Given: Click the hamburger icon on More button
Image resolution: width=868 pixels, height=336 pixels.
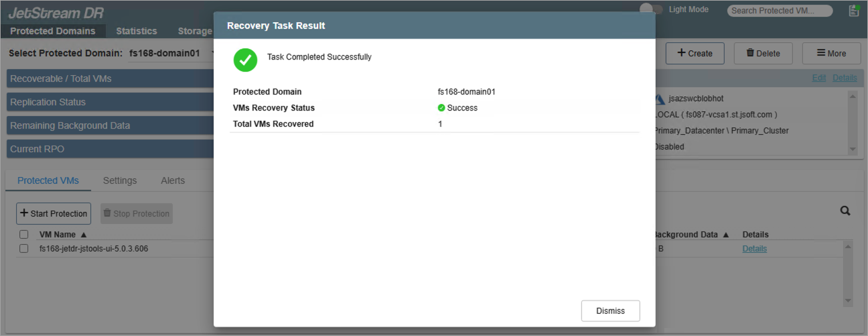Looking at the screenshot, I should point(820,53).
